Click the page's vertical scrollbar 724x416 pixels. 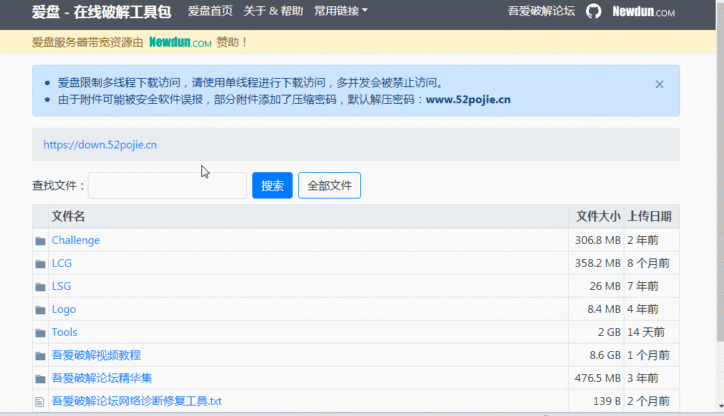click(716, 200)
